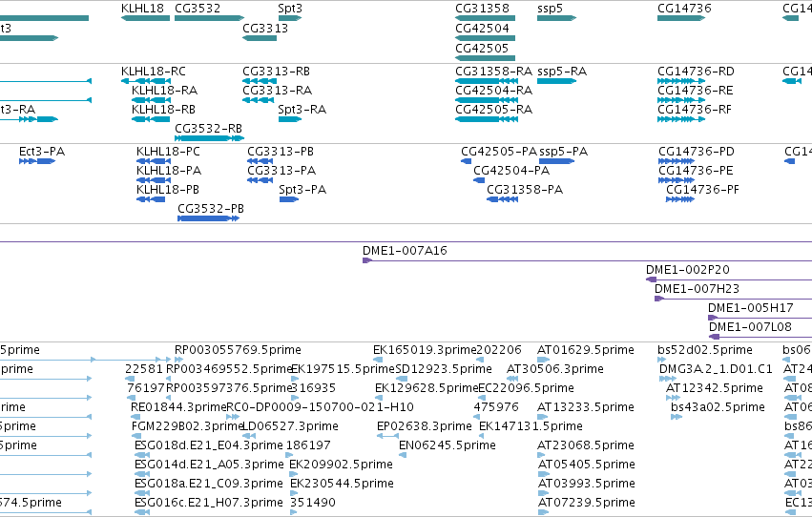
Task: Click protein CG3313-PA
Action: point(260,180)
